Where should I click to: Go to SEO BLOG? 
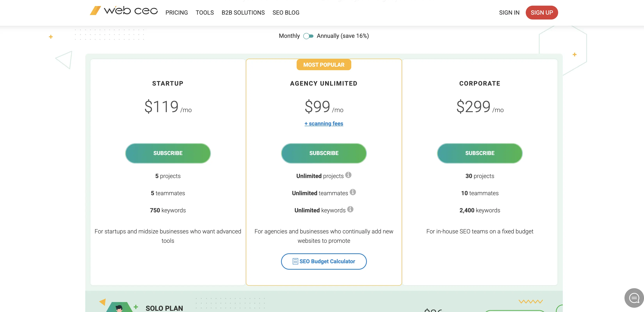pyautogui.click(x=286, y=12)
